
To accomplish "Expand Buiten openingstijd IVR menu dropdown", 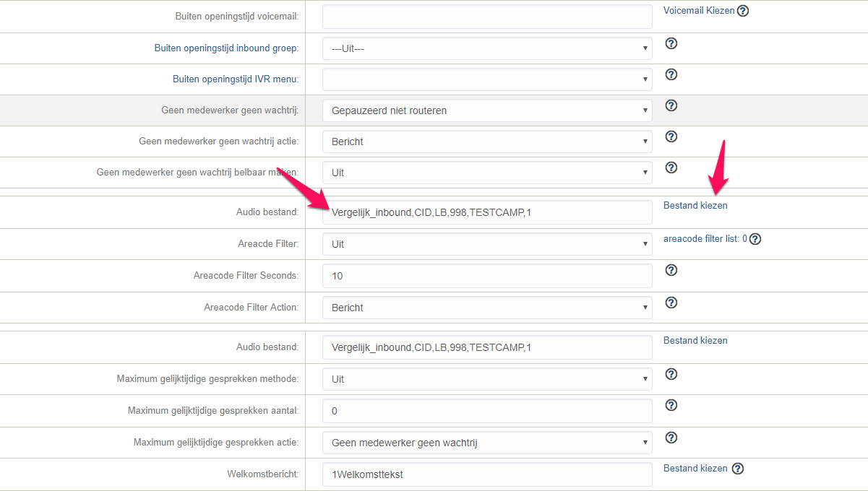I will tap(487, 79).
